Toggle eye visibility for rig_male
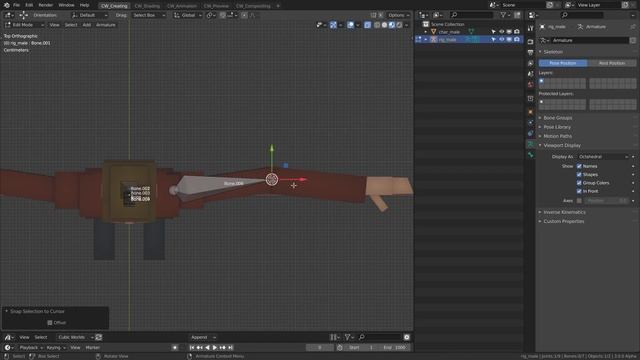640x360 pixels. coord(502,39)
